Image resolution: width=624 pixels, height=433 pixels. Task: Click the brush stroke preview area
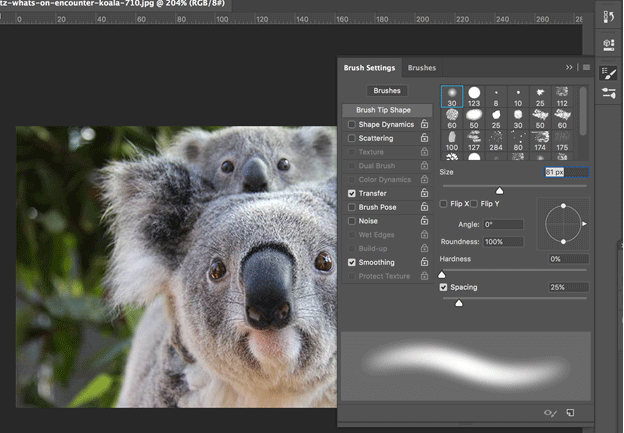[x=466, y=366]
